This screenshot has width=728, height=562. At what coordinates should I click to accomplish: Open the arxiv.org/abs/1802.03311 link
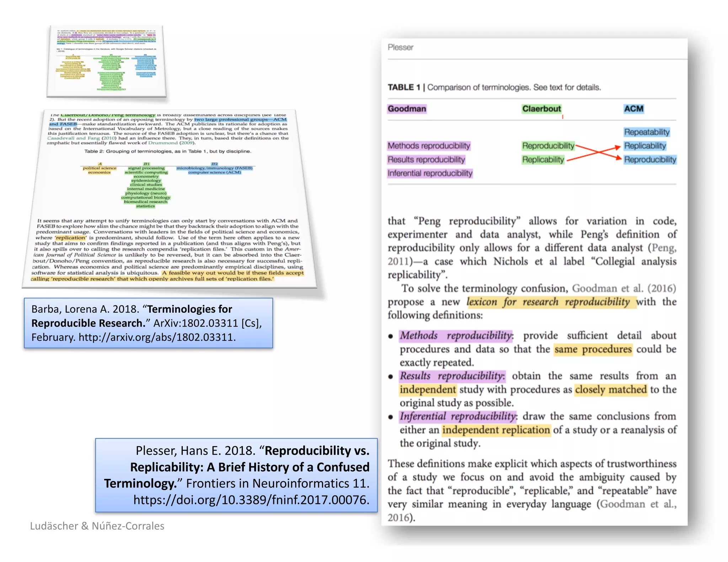point(157,337)
